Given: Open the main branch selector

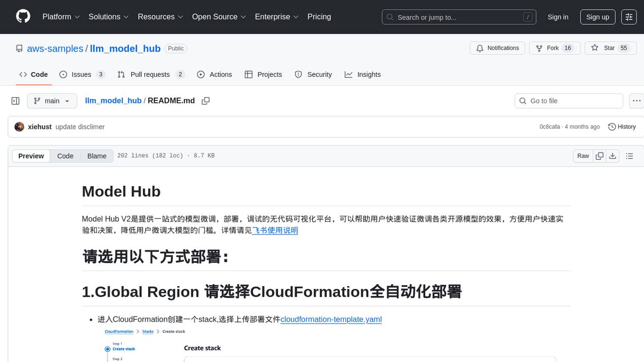Looking at the screenshot, I should 52,101.
